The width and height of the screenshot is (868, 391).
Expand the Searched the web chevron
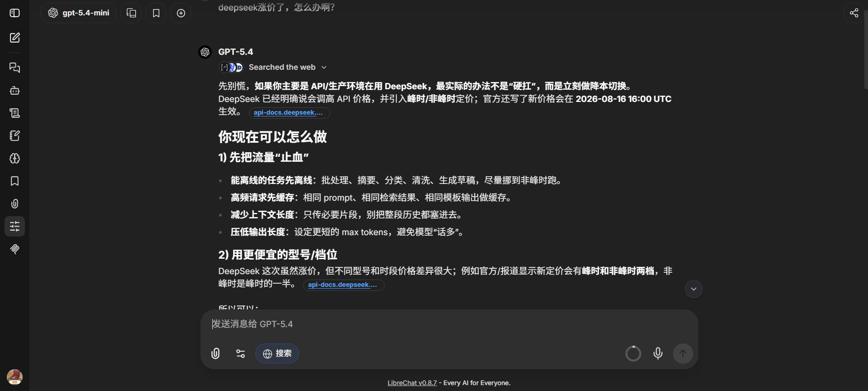(324, 67)
